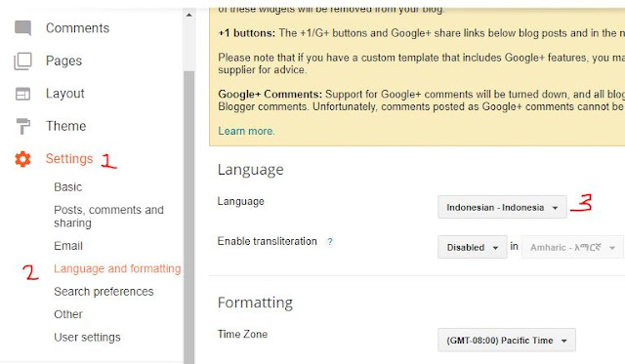Click the Comments speech bubble icon
This screenshot has width=625, height=364.
click(22, 28)
